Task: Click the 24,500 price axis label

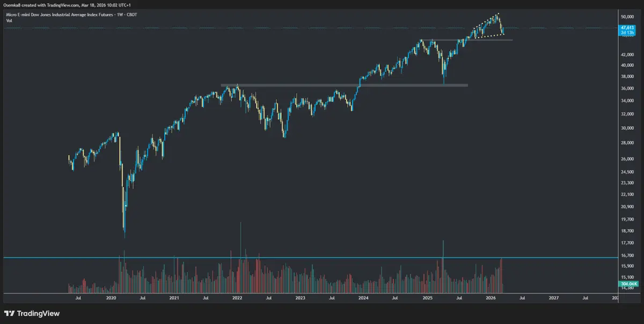Action: [627, 172]
